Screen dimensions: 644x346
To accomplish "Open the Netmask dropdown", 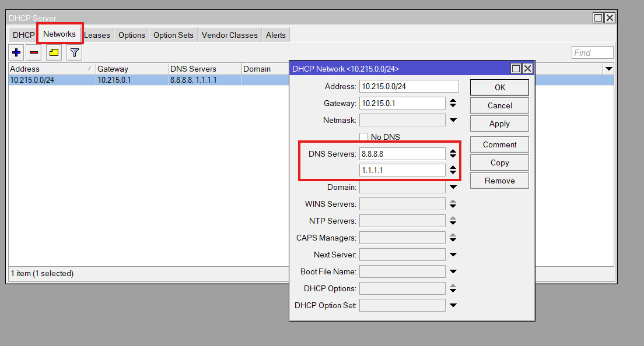I will pyautogui.click(x=453, y=119).
